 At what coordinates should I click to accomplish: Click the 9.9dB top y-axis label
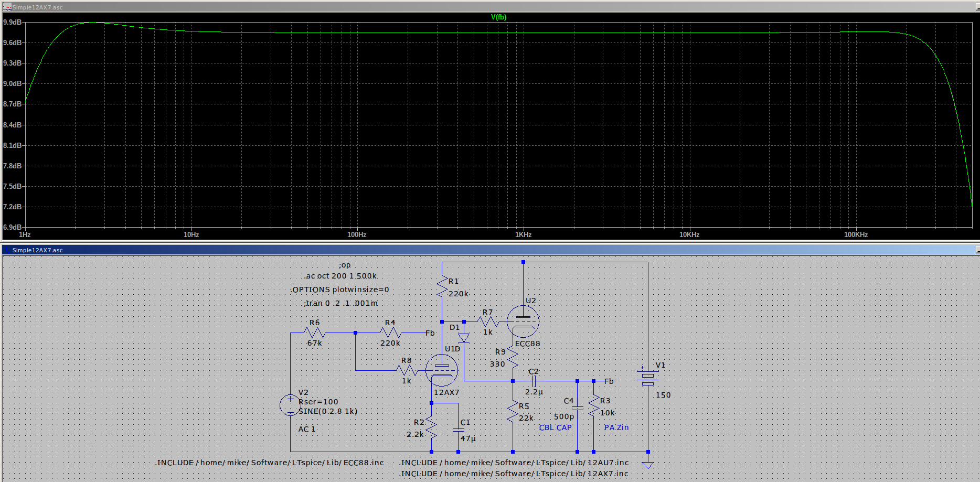pyautogui.click(x=13, y=22)
